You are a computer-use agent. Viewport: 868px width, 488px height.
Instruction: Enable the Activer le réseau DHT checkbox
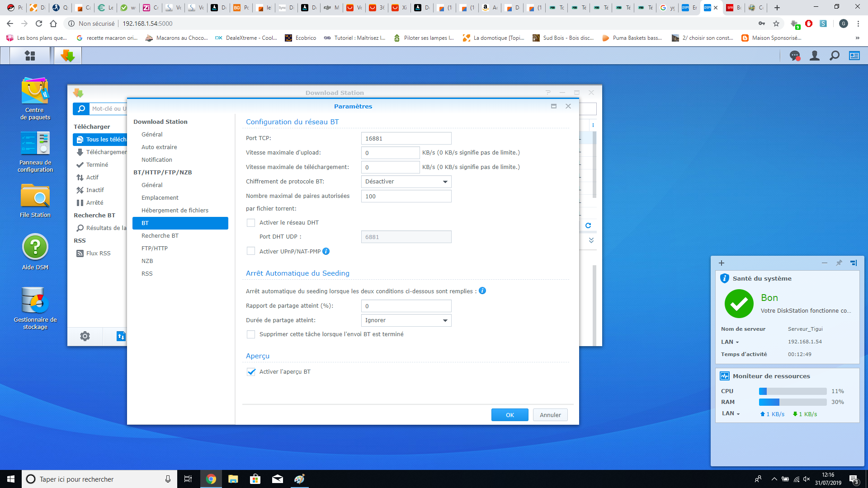[x=251, y=223]
